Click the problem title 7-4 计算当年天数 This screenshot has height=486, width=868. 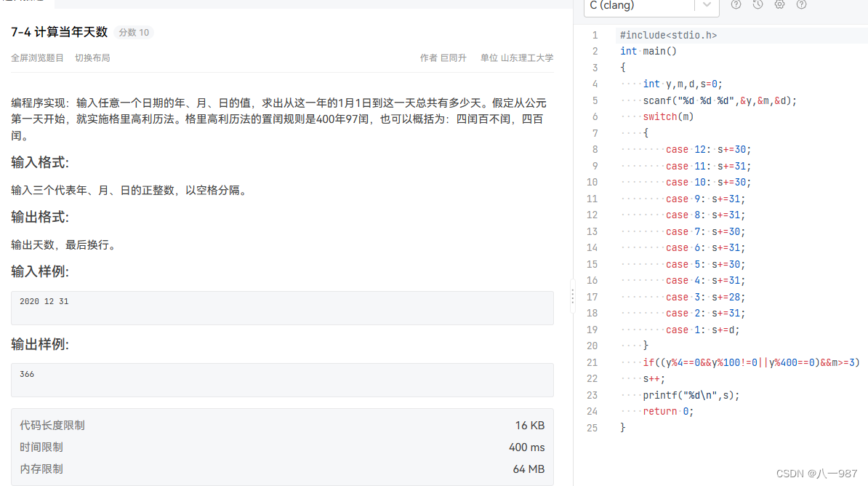pyautogui.click(x=58, y=32)
